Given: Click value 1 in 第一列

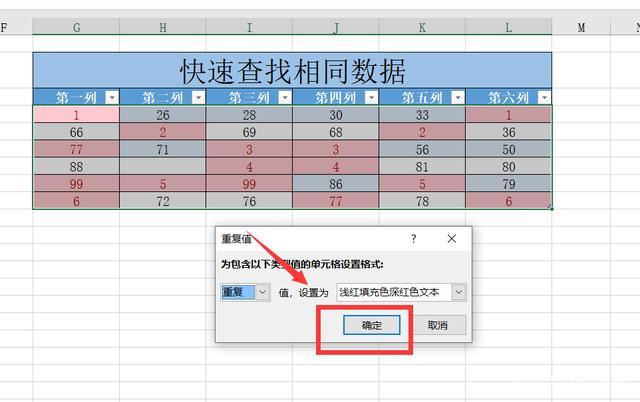Looking at the screenshot, I should 76,115.
